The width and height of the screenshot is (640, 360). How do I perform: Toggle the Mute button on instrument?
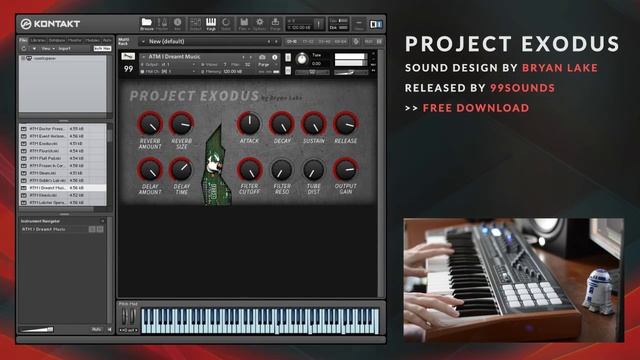(x=288, y=71)
